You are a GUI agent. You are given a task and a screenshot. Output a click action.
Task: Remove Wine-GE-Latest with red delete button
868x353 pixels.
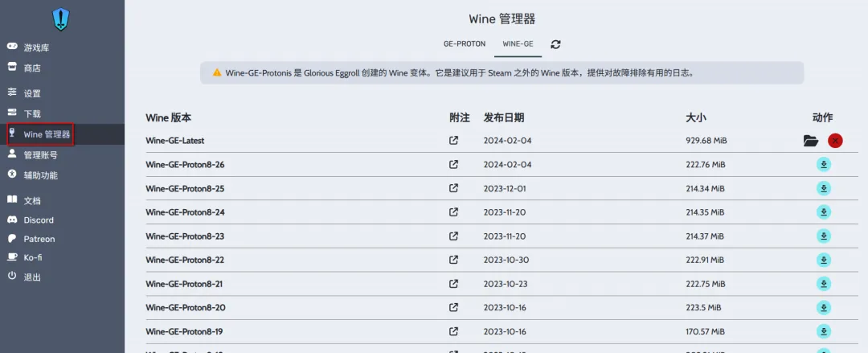835,141
